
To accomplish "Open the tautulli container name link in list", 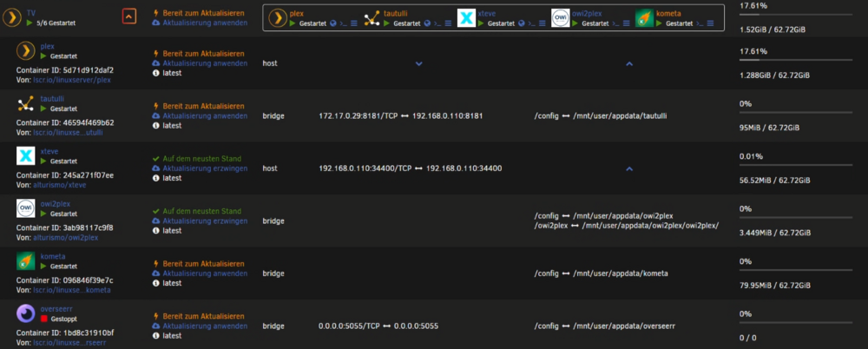I will pyautogui.click(x=52, y=99).
